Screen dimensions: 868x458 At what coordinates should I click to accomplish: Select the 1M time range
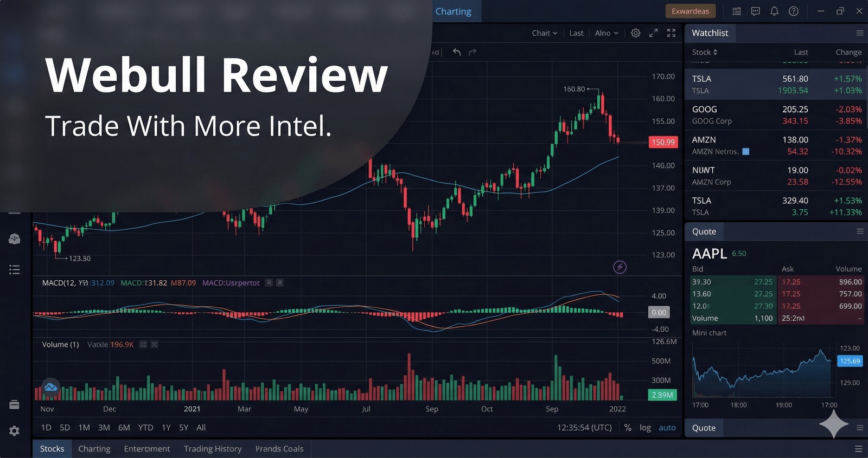click(84, 428)
